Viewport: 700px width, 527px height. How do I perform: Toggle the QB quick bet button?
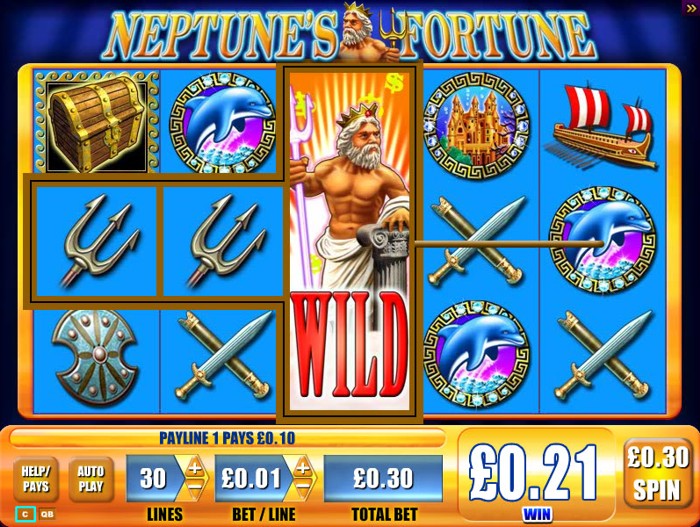[x=47, y=514]
